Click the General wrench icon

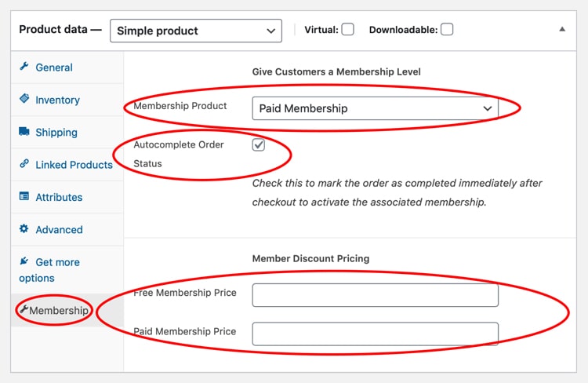24,67
